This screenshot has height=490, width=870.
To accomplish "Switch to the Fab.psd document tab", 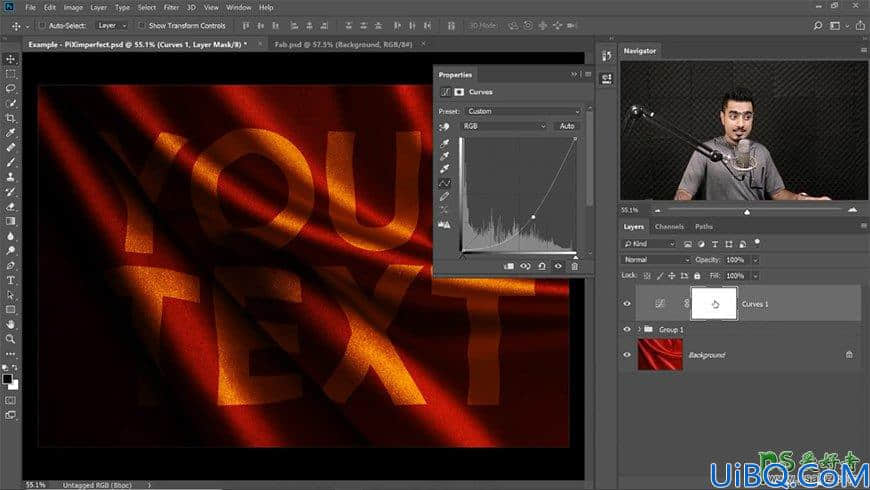I will pos(343,44).
